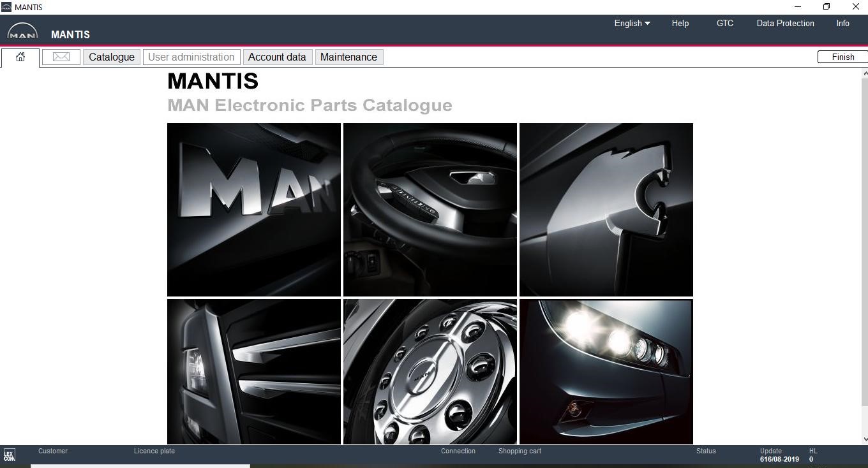Viewport: 868px width, 468px height.
Task: Click the Connection status label
Action: [x=458, y=451]
